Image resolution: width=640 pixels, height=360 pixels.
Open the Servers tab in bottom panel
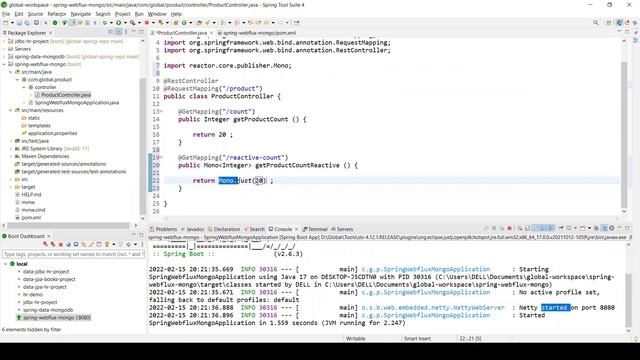tap(342, 229)
